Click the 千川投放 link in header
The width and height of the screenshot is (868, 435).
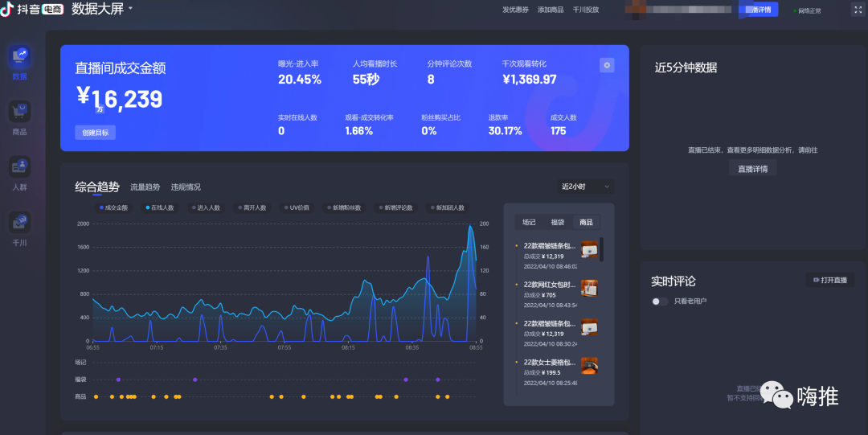tap(586, 10)
